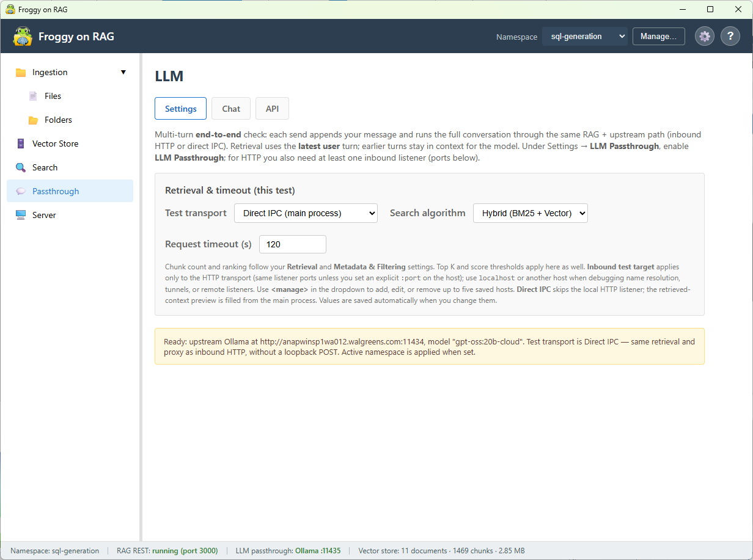Click the Request timeout input field
Viewport: 753px width, 560px height.
(293, 244)
